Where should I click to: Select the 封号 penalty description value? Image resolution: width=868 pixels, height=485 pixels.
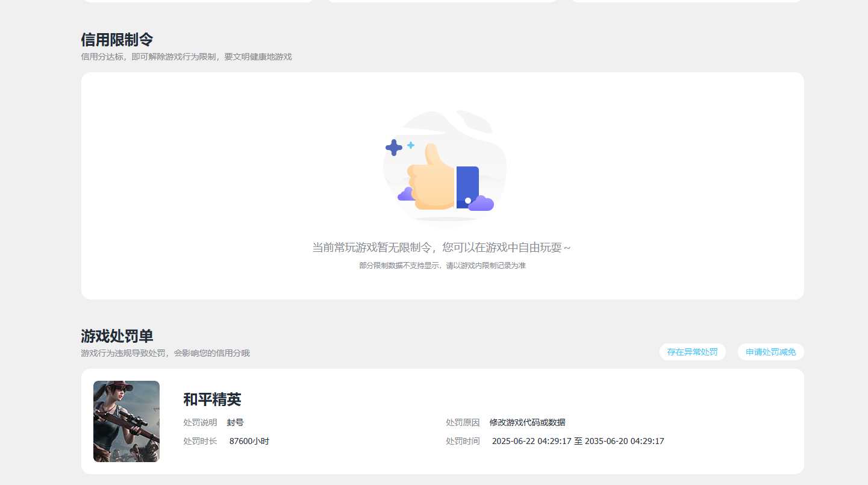click(235, 423)
